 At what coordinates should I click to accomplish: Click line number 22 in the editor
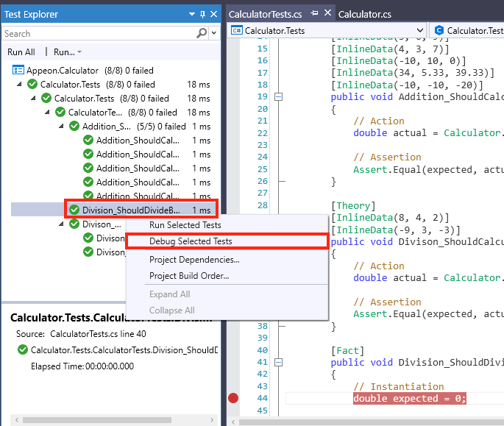pos(262,132)
